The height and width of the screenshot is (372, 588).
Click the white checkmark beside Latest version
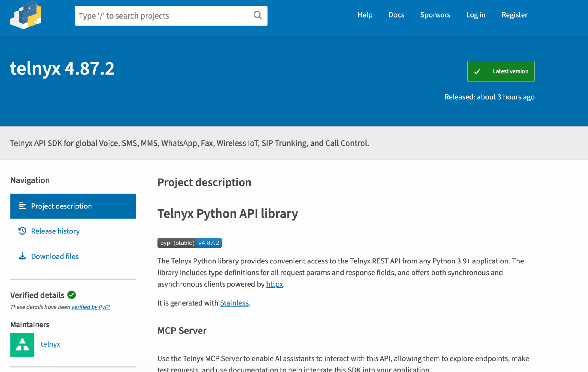(x=477, y=71)
